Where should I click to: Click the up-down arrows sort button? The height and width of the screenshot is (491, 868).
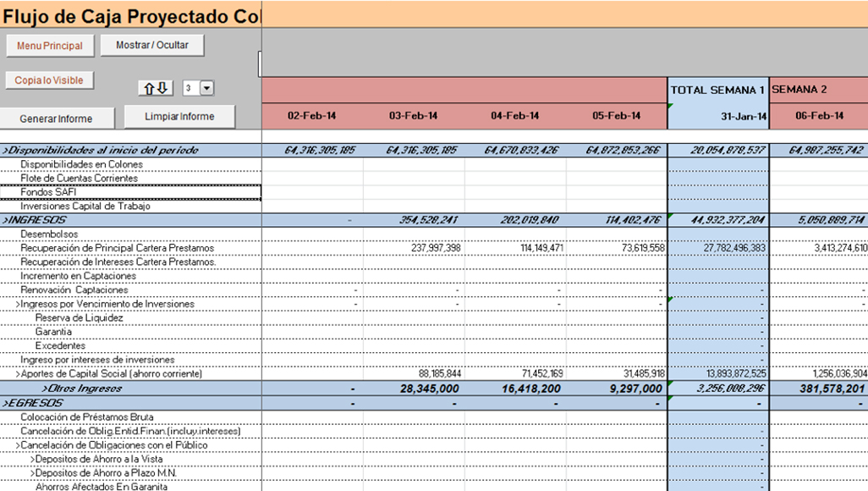click(156, 88)
